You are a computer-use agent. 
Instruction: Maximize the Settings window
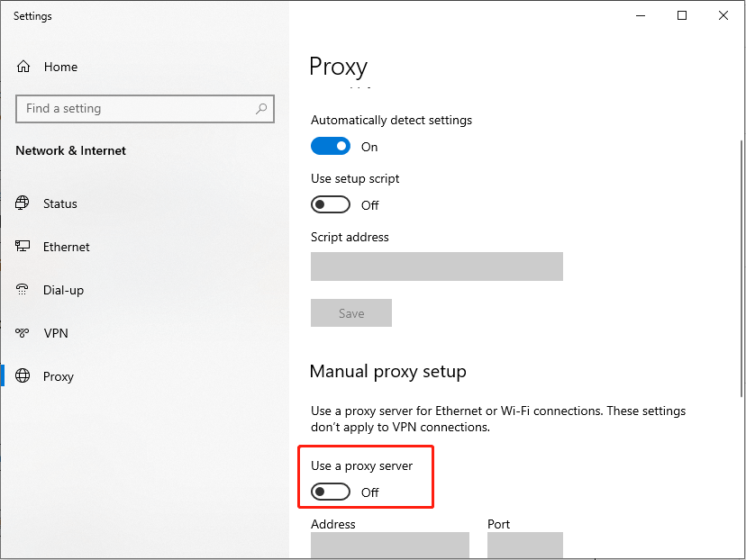click(x=682, y=15)
